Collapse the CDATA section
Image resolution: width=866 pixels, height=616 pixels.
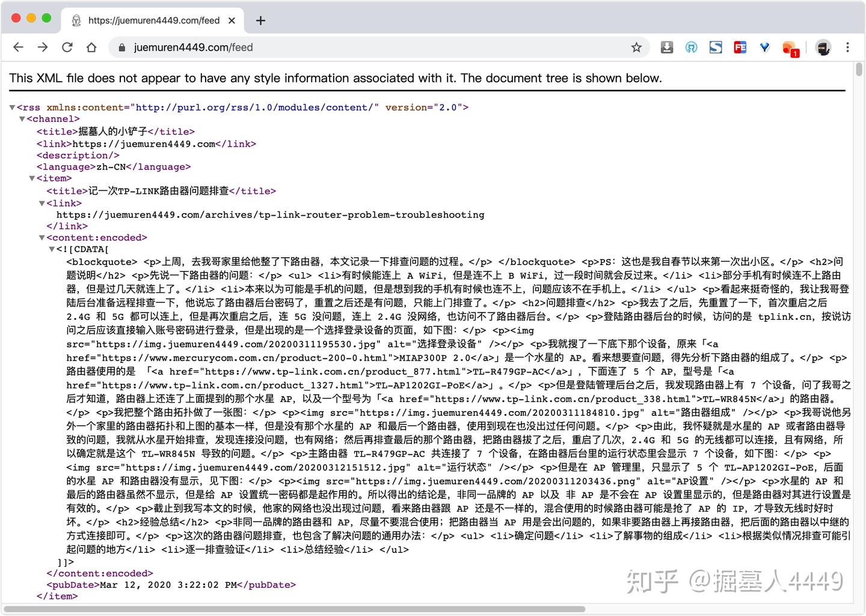(51, 249)
